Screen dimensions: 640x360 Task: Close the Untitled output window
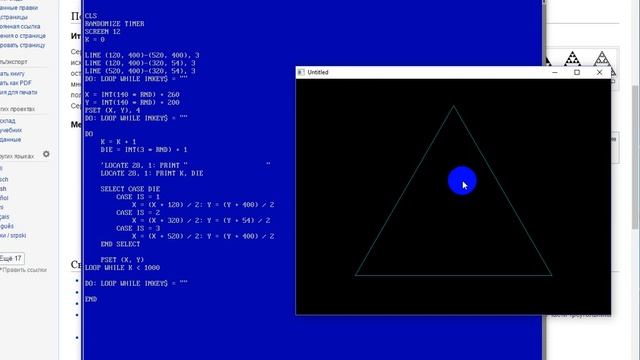pos(599,72)
